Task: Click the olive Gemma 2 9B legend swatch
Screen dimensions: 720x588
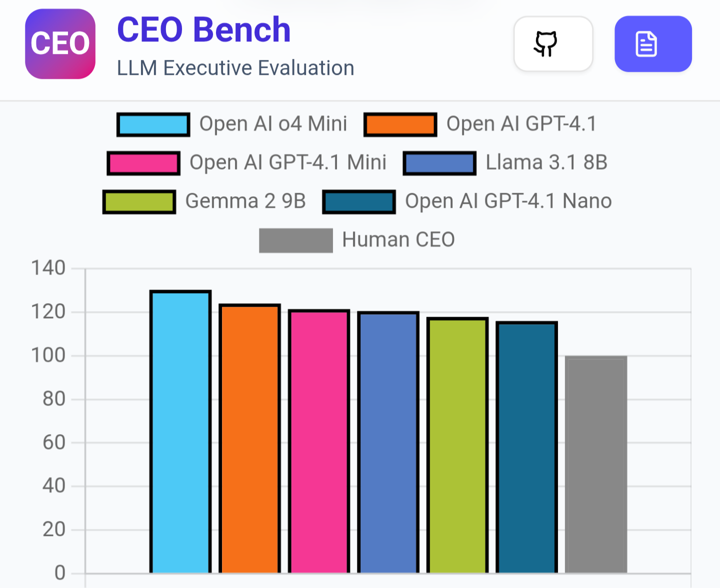Action: [x=139, y=201]
